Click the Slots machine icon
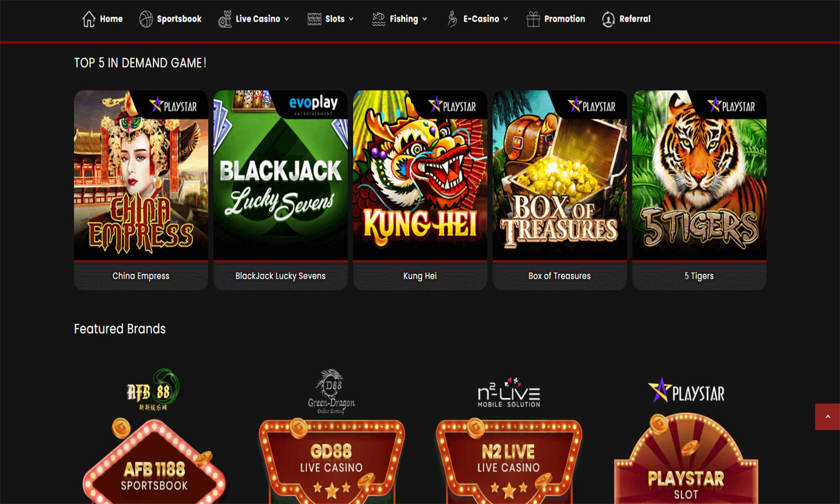Screen dimensions: 840x504 click(314, 19)
